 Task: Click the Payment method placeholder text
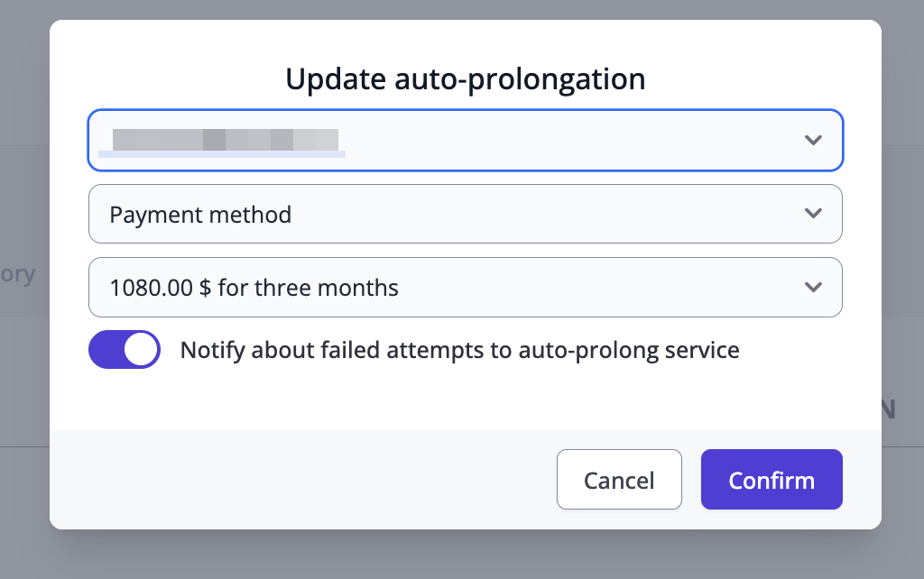point(200,215)
